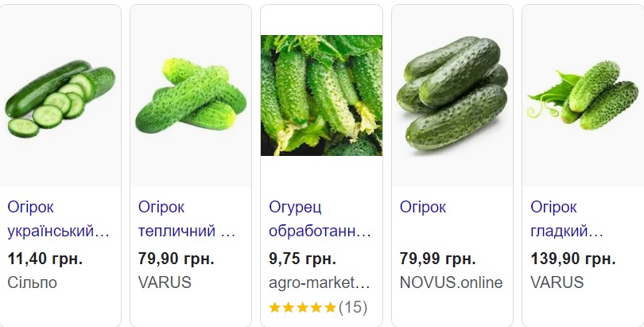The height and width of the screenshot is (327, 644).
Task: Open the 'Огірок тепличний' product title
Action: [x=187, y=220]
